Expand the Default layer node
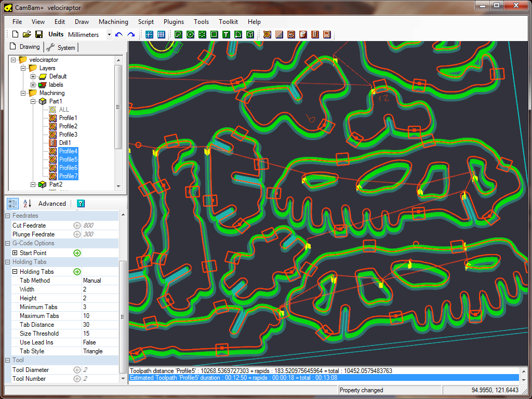This screenshot has width=532, height=399. coord(33,76)
